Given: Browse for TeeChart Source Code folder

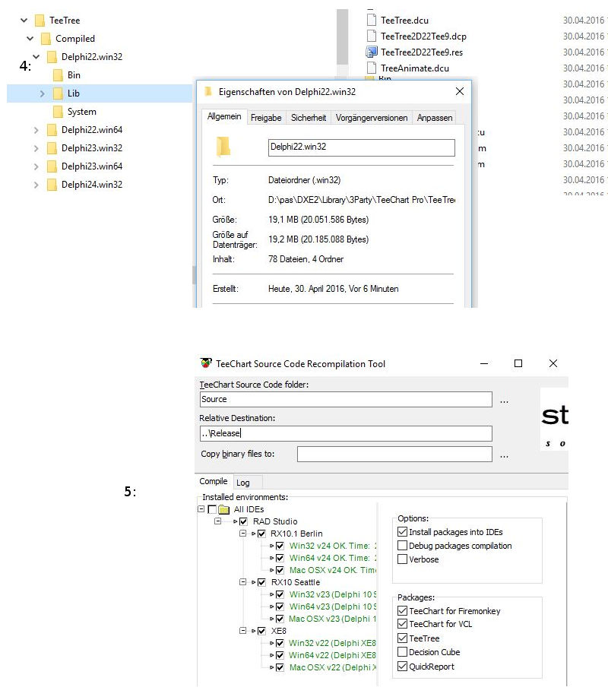Looking at the screenshot, I should point(504,401).
